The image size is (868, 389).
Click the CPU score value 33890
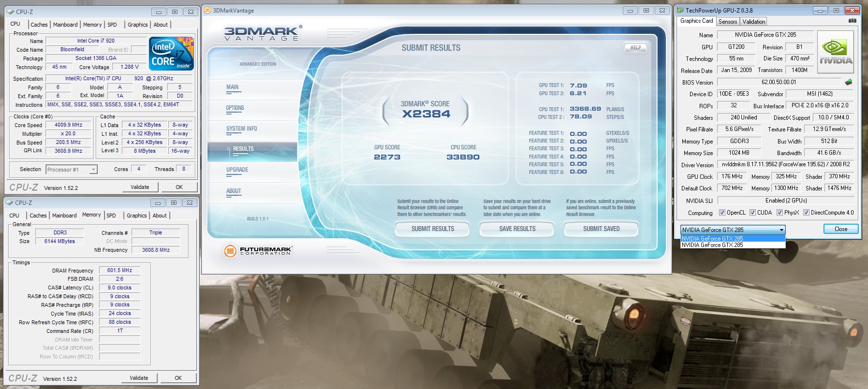point(463,157)
